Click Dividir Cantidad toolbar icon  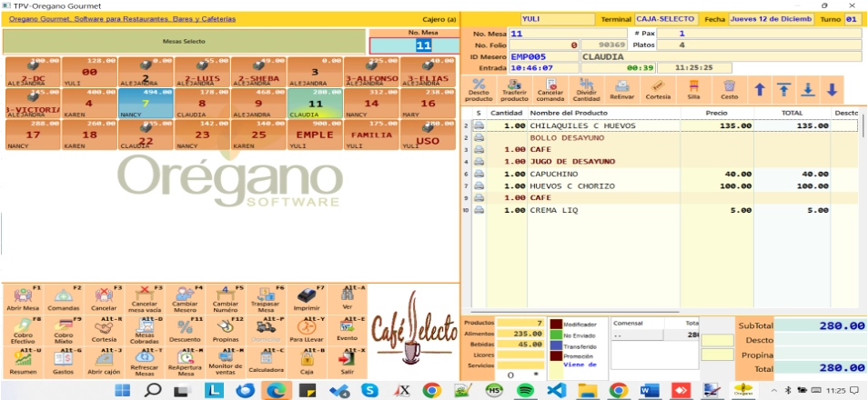click(586, 90)
